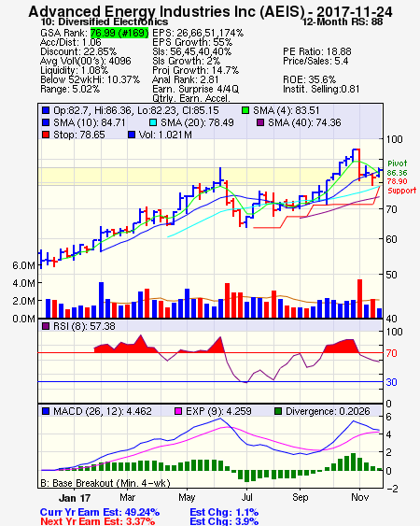Click the EPS: 26,66,51,174% text
This screenshot has height=526, width=420.
click(x=198, y=33)
